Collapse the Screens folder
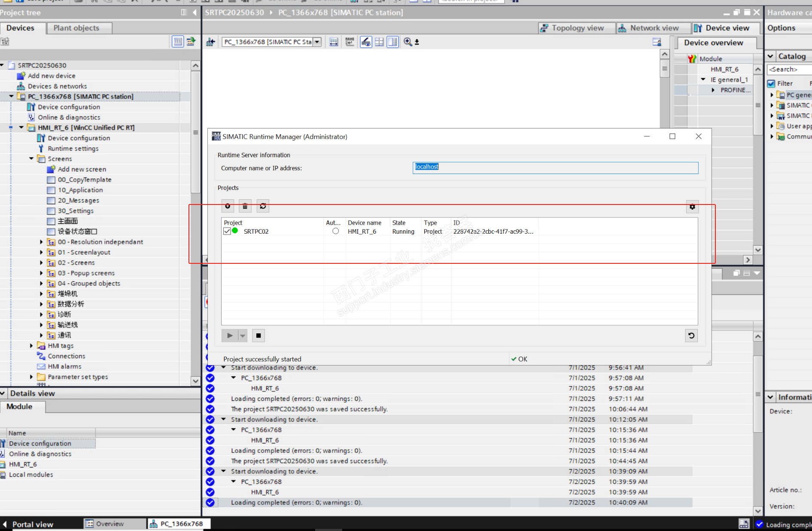Image resolution: width=812 pixels, height=531 pixels. pos(31,159)
